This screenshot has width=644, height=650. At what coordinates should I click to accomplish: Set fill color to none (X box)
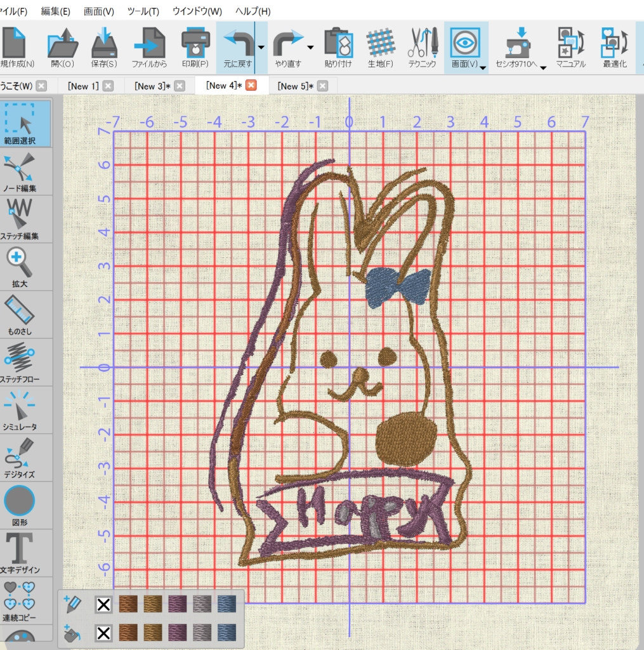click(103, 632)
